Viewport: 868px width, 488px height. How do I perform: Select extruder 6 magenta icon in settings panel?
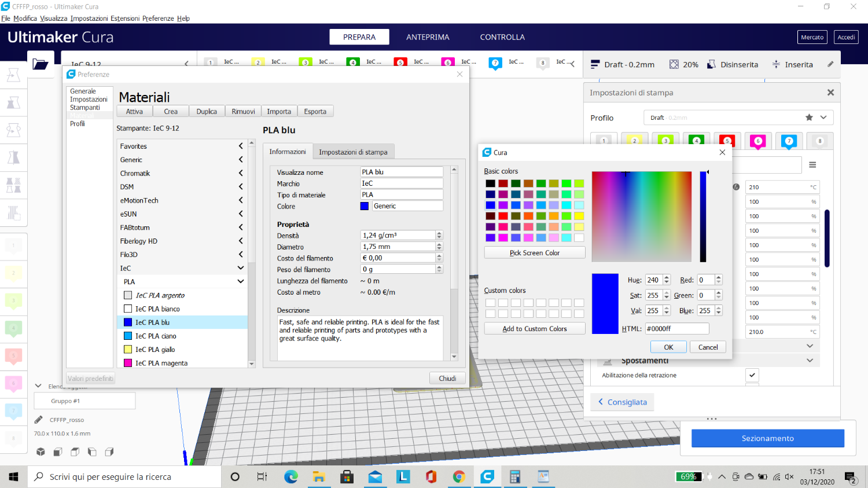757,141
